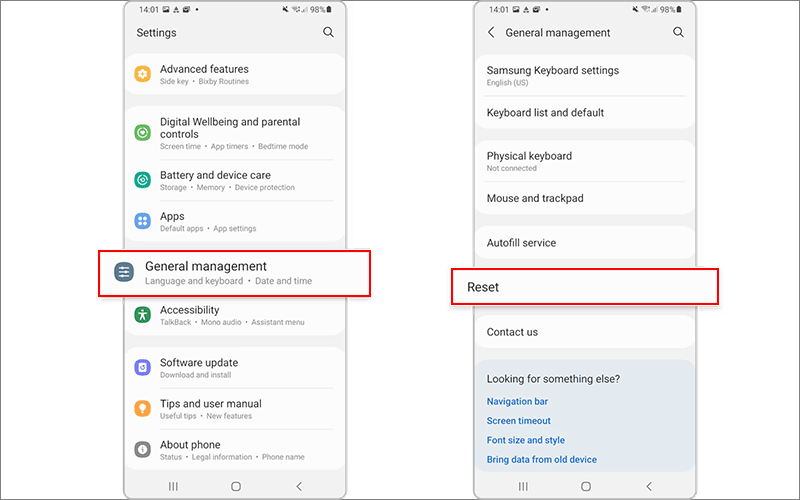Viewport: 800px width, 500px height.
Task: Tap recents button on left phone nav bar
Action: (173, 486)
